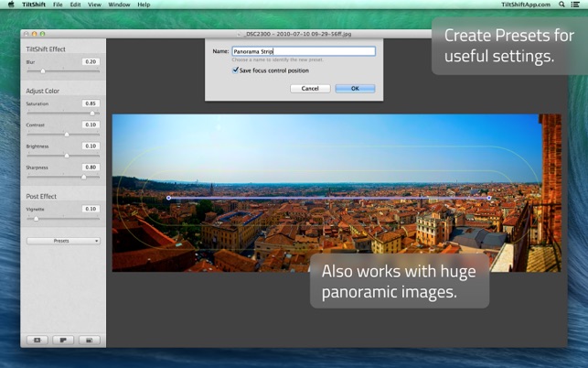Open Notification Center list icon
588x368 pixels.
tap(574, 5)
